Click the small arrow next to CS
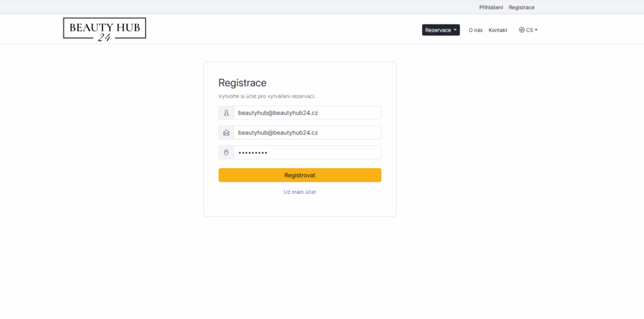Image resolution: width=644 pixels, height=319 pixels. 536,30
